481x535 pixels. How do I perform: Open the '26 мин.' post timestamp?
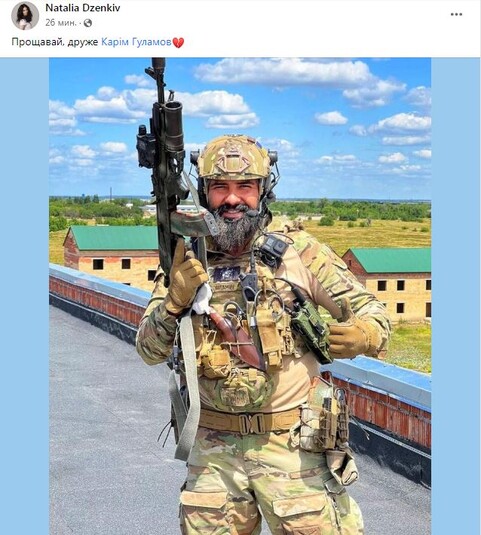point(60,23)
